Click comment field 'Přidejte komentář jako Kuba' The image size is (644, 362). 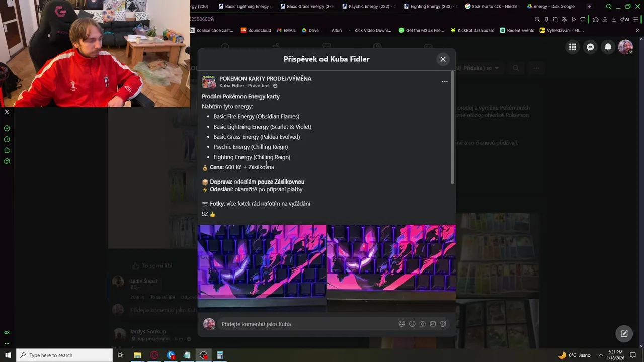pos(307,324)
